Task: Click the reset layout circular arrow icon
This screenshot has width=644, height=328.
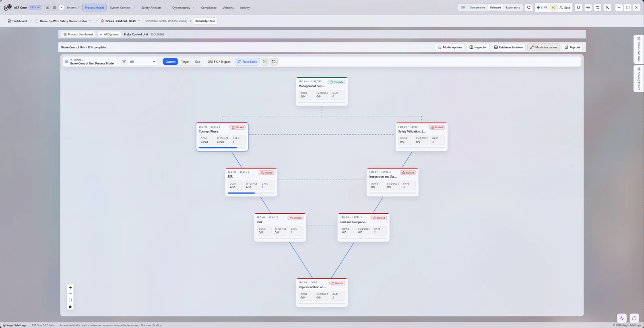Action: [x=274, y=62]
